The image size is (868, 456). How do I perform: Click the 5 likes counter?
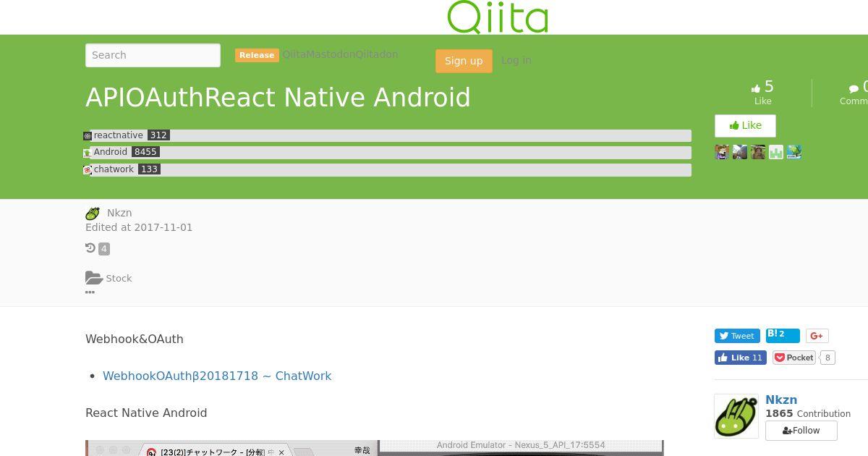762,87
